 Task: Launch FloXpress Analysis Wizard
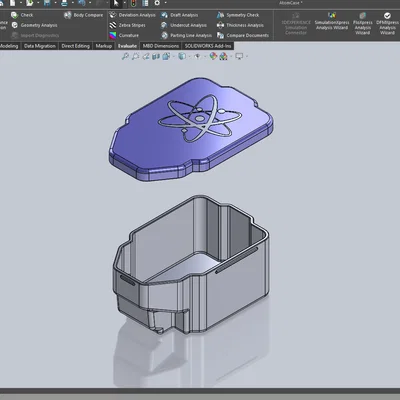(x=363, y=23)
